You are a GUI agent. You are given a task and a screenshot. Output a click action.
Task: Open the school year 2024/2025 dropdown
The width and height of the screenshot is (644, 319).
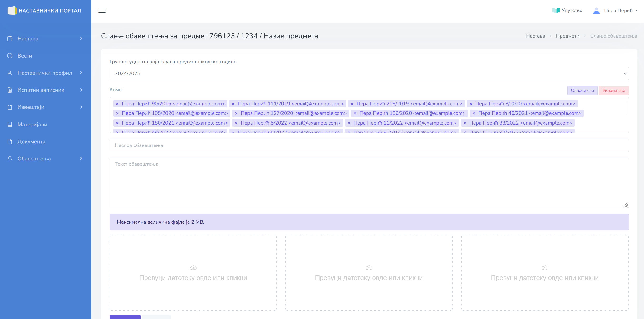click(x=369, y=73)
